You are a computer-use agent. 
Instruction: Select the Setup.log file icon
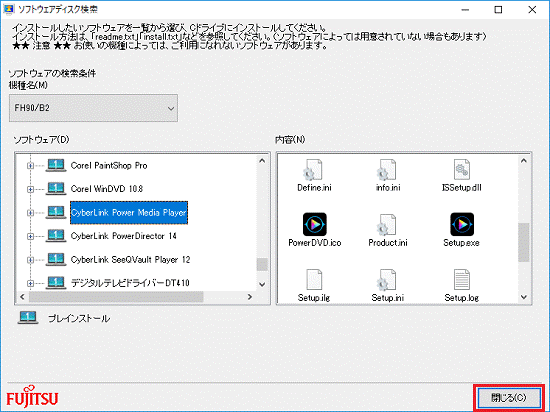pos(462,279)
